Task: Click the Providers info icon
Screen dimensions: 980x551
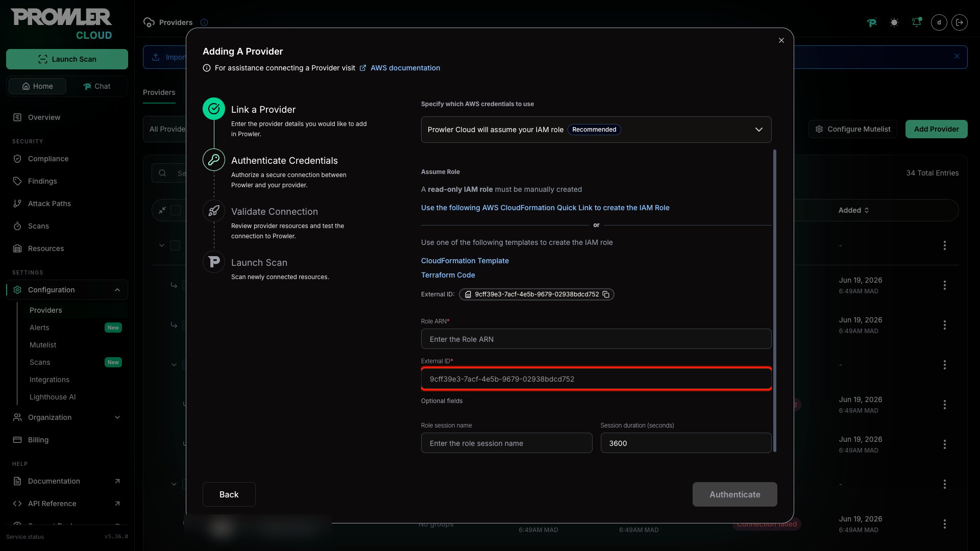Action: [x=204, y=22]
